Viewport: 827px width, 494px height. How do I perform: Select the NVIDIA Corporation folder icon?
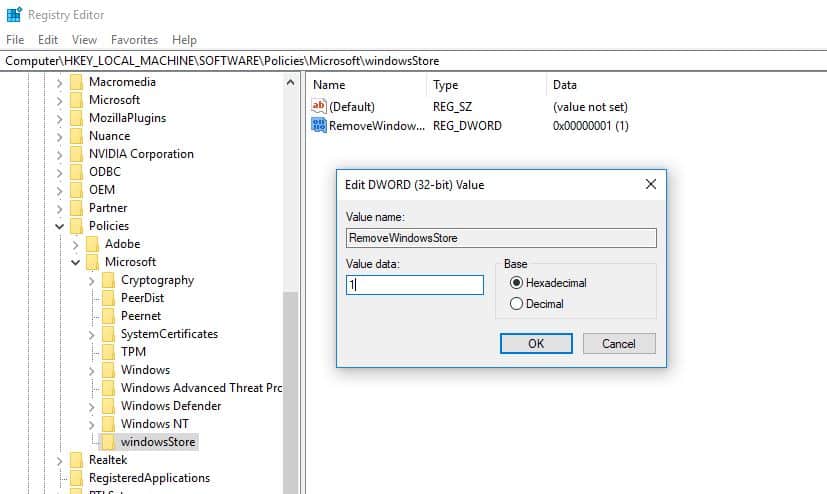coord(76,153)
